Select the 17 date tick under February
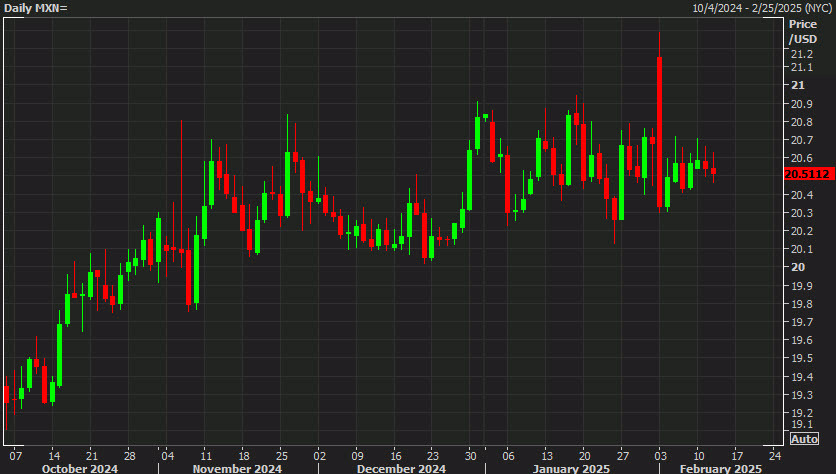The image size is (836, 474). (737, 456)
